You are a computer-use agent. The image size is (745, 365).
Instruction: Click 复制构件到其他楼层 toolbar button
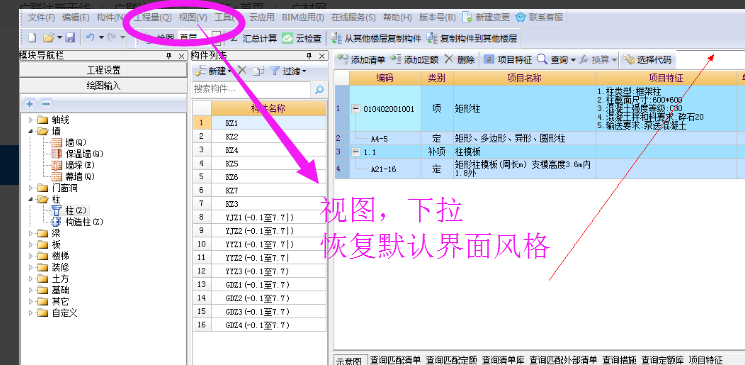click(471, 38)
